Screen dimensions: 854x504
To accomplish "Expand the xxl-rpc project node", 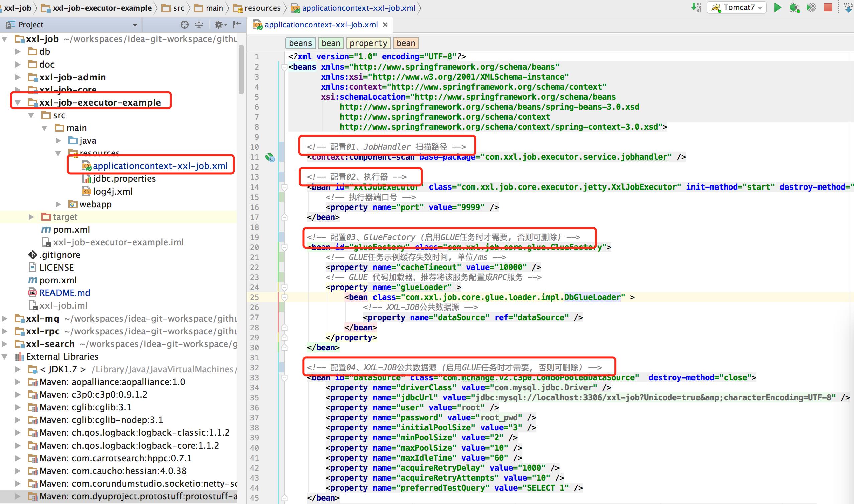I will tap(5, 331).
